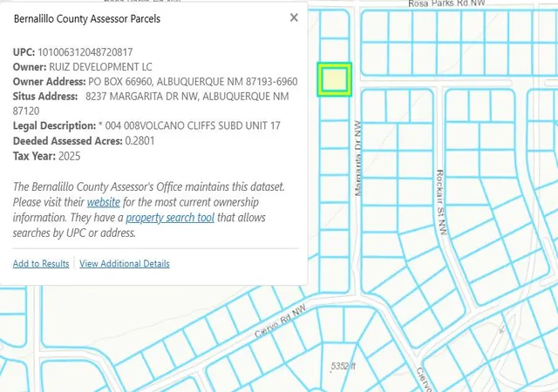The image size is (558, 392).
Task: Click the owner name RUIZ DEVELOPMENT LC
Action: click(x=100, y=67)
